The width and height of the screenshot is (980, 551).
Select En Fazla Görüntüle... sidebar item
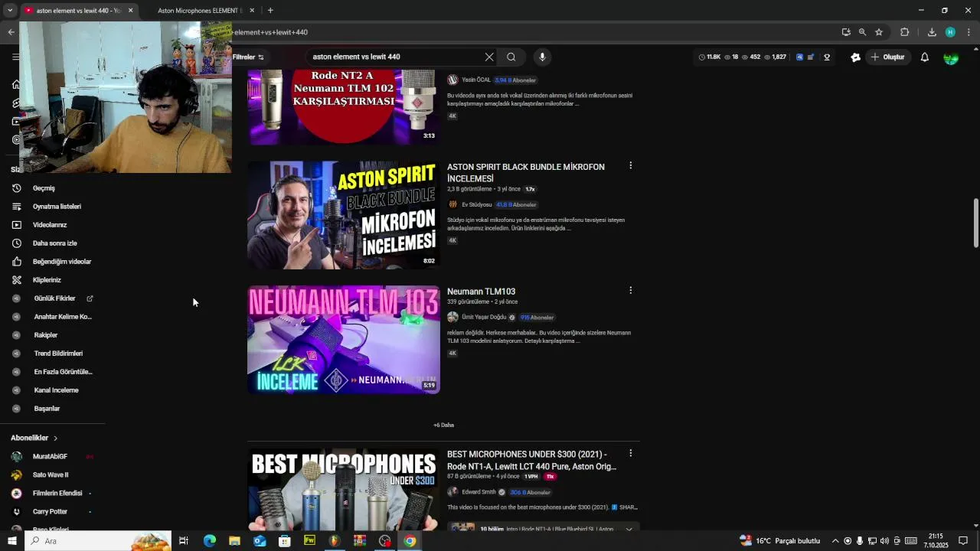point(63,372)
